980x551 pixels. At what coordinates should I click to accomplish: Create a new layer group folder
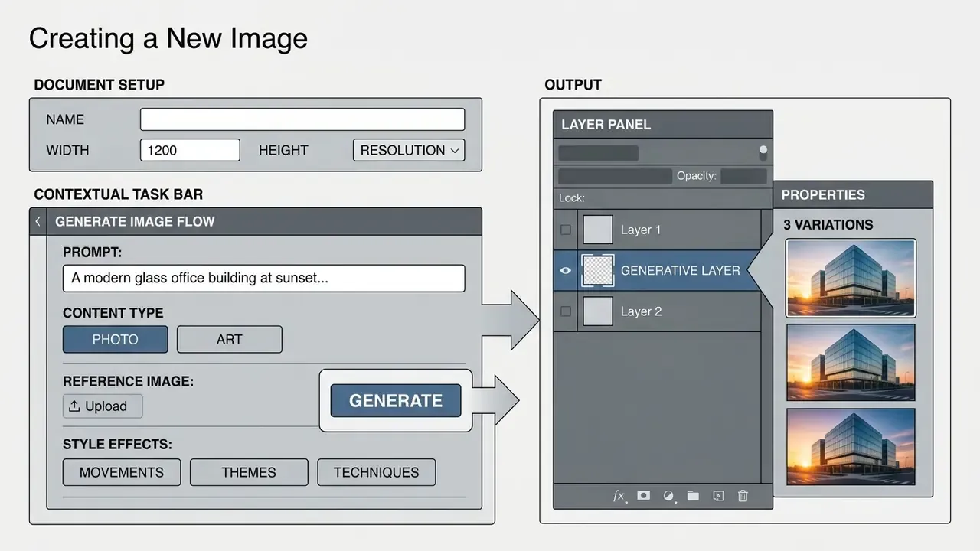coord(694,495)
